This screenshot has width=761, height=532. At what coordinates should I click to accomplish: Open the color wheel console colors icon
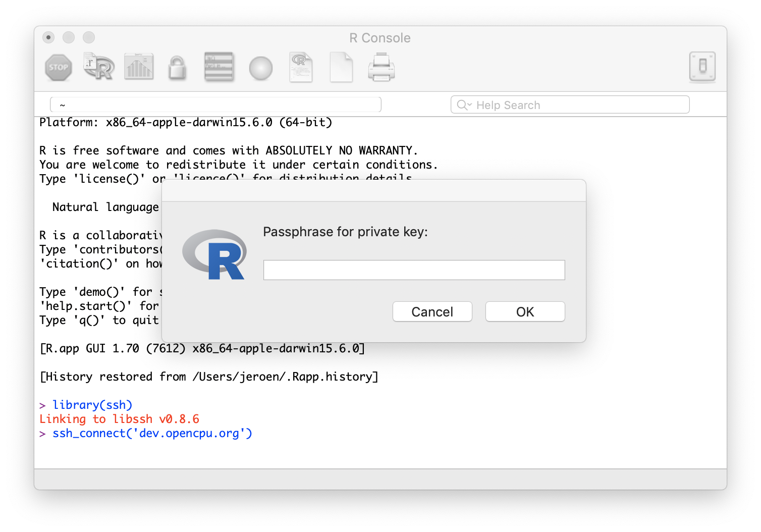261,68
